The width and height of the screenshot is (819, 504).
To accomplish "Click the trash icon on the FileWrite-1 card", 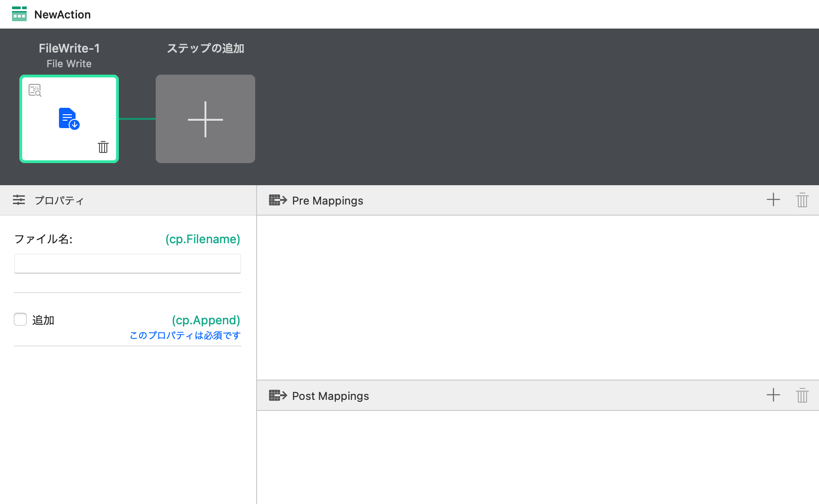I will pyautogui.click(x=103, y=147).
